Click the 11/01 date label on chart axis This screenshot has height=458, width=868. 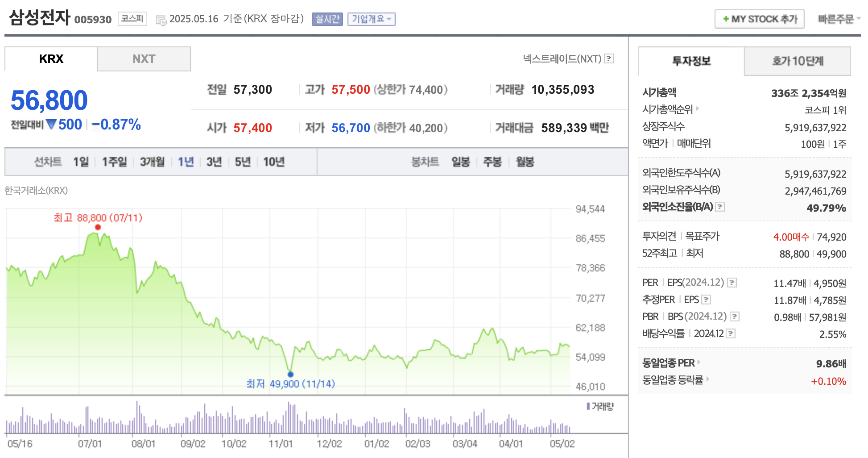pyautogui.click(x=281, y=444)
